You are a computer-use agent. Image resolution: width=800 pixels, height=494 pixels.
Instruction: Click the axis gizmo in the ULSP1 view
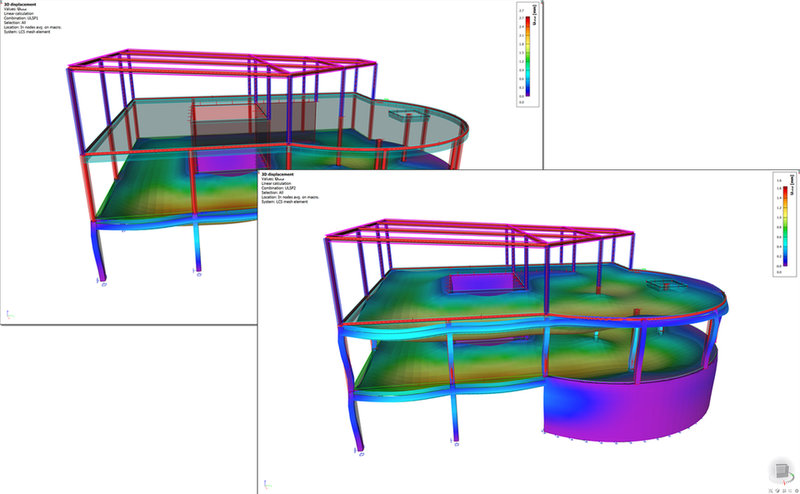pyautogui.click(x=11, y=314)
